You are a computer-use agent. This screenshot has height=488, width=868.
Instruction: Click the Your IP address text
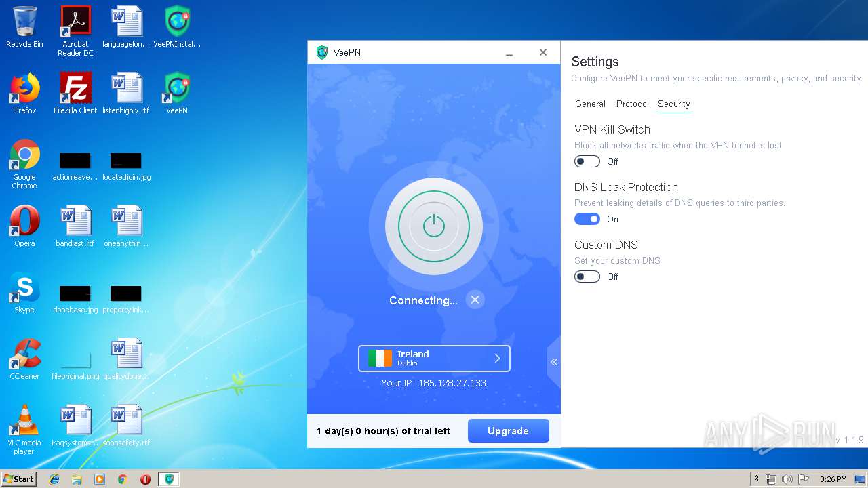[x=433, y=383]
